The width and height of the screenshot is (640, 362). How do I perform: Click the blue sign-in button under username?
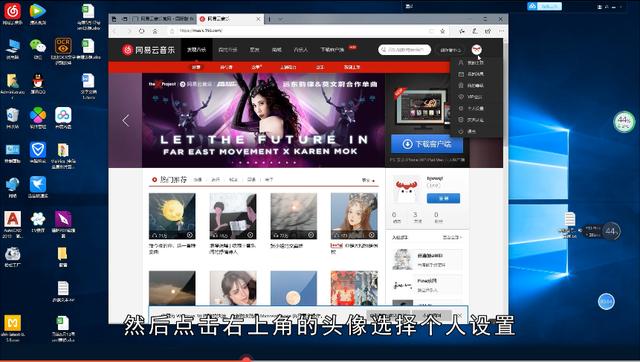point(443,198)
